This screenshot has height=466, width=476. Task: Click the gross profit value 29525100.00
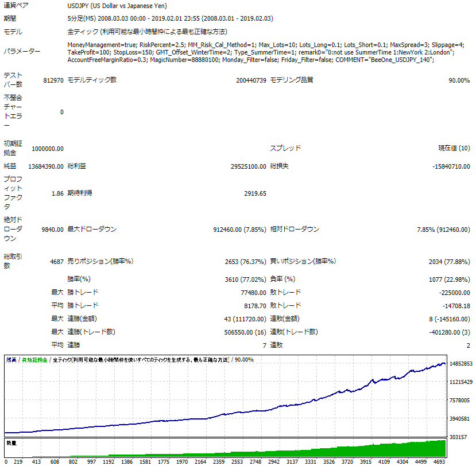coord(248,166)
